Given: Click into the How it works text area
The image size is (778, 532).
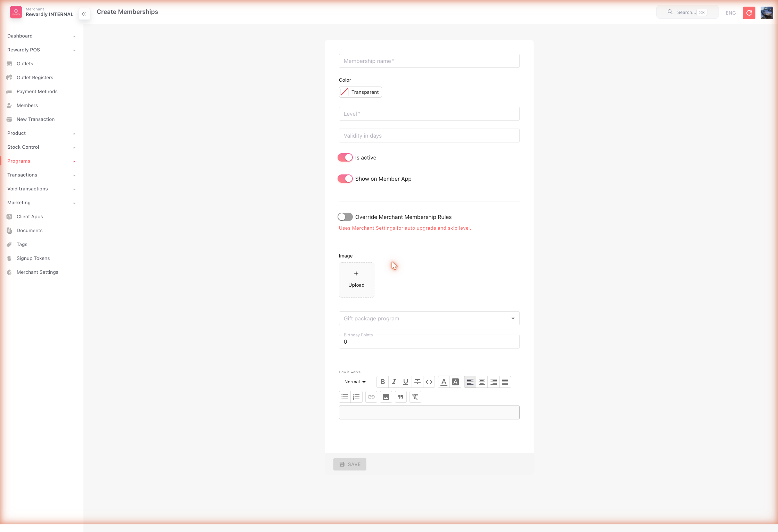Looking at the screenshot, I should pos(429,412).
